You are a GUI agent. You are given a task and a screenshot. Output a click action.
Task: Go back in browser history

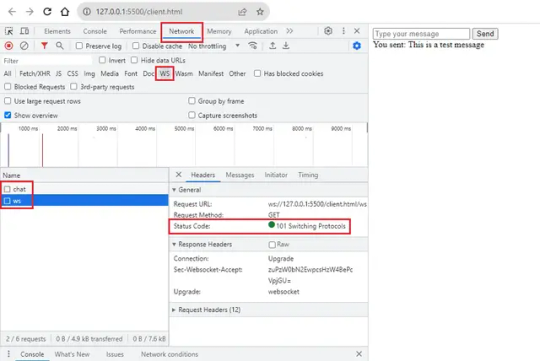click(x=12, y=12)
